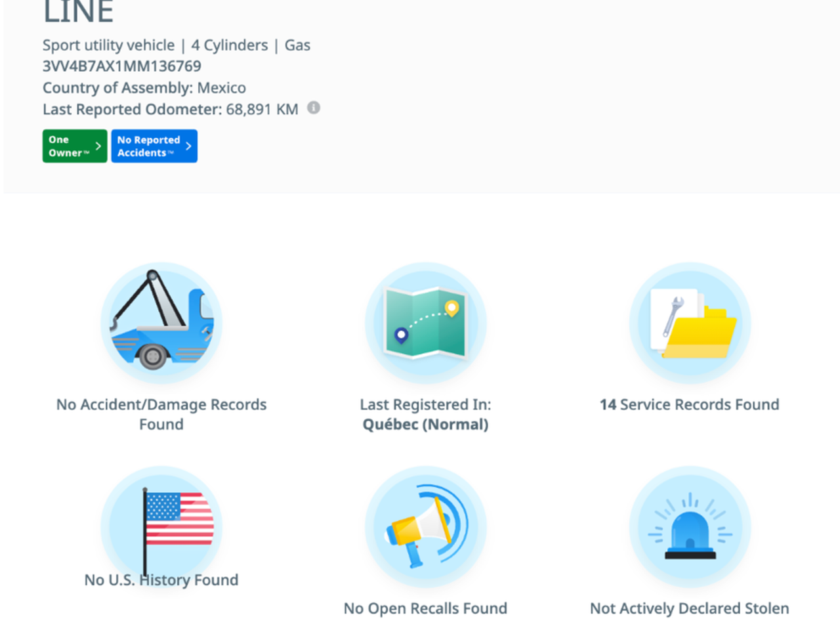Click the tow truck accident records icon
Screen dimensions: 840x630
point(161,323)
